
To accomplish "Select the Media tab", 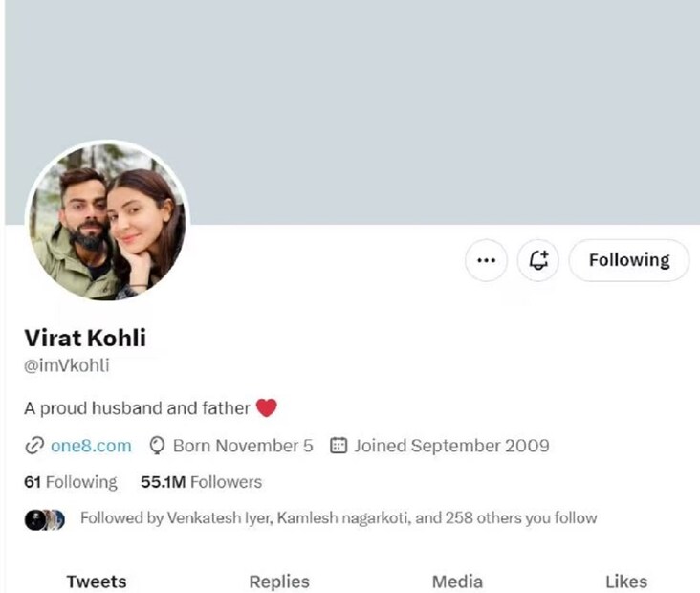I will click(x=457, y=581).
